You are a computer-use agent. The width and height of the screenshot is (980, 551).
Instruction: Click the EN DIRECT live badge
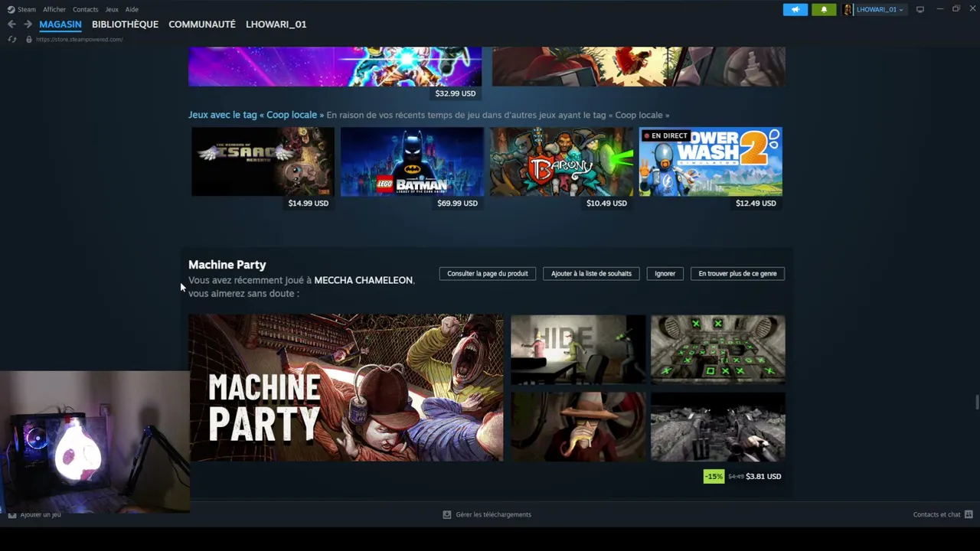tap(665, 135)
